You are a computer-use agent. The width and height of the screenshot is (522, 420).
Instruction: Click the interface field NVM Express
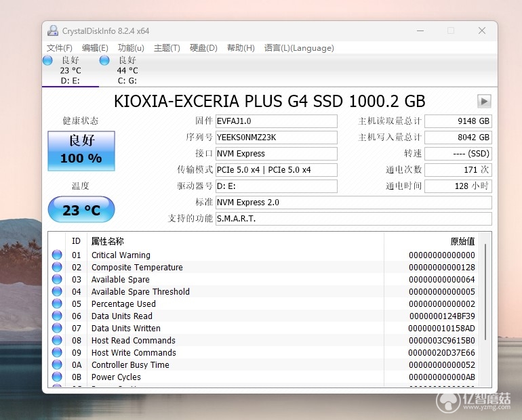click(x=277, y=154)
